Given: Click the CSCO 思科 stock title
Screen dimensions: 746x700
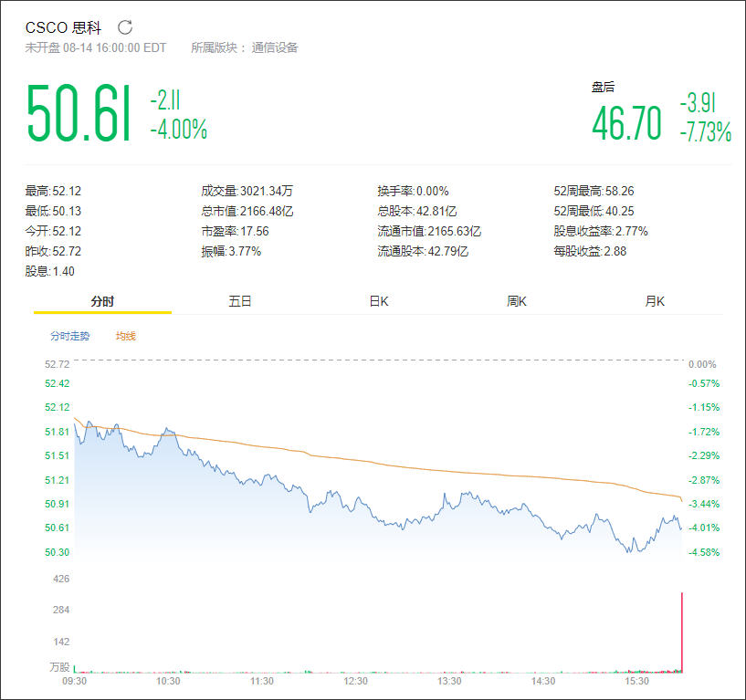Looking at the screenshot, I should [x=63, y=27].
